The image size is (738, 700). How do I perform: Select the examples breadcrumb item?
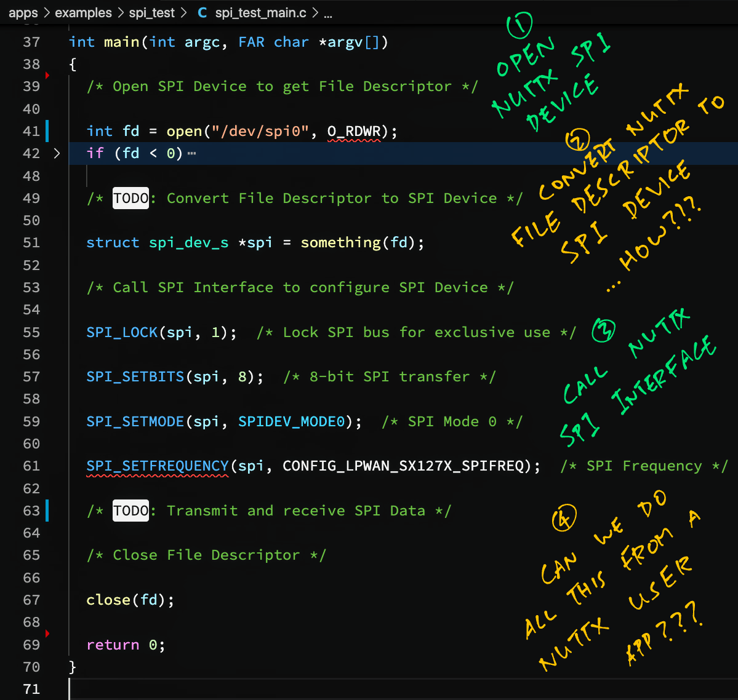(x=83, y=13)
